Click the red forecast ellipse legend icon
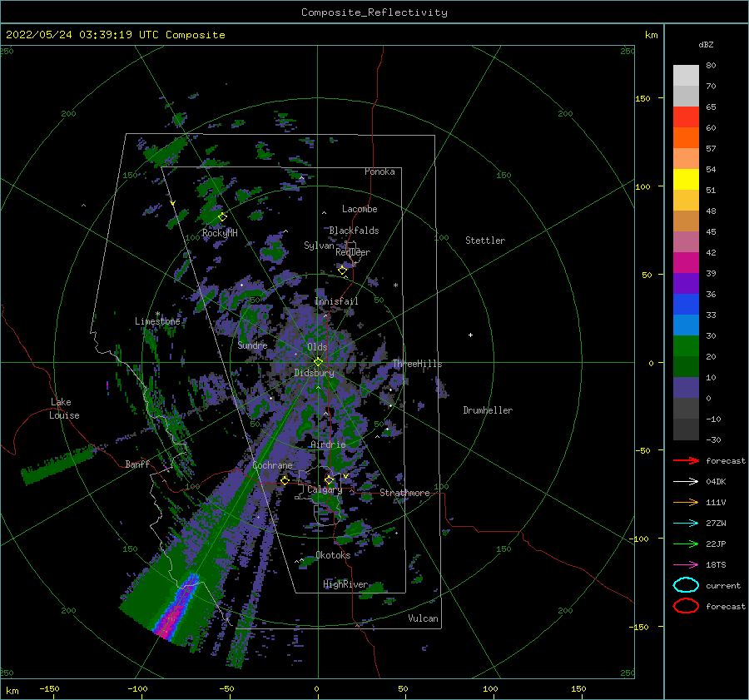The image size is (749, 700). (x=686, y=606)
